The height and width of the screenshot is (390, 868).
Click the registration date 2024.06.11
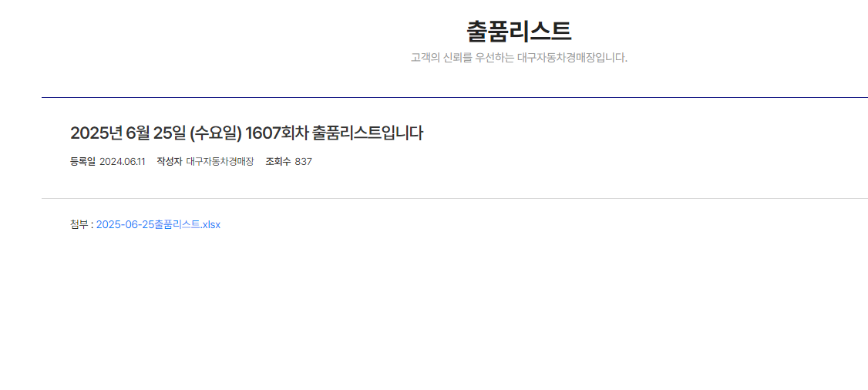coord(123,162)
